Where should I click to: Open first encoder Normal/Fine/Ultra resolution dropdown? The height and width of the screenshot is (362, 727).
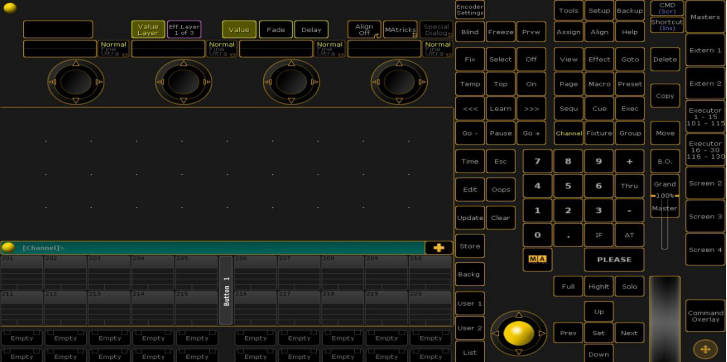point(114,49)
